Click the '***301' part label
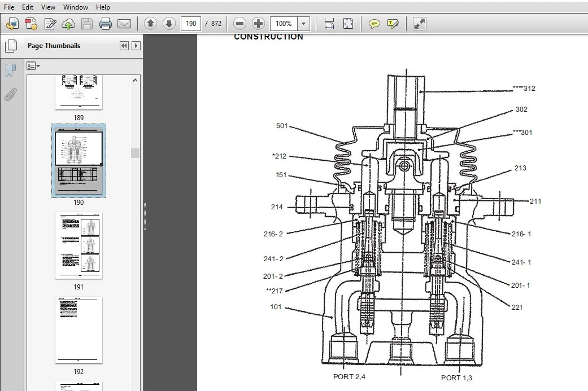Screen dimensions: 588x391 click(522, 132)
